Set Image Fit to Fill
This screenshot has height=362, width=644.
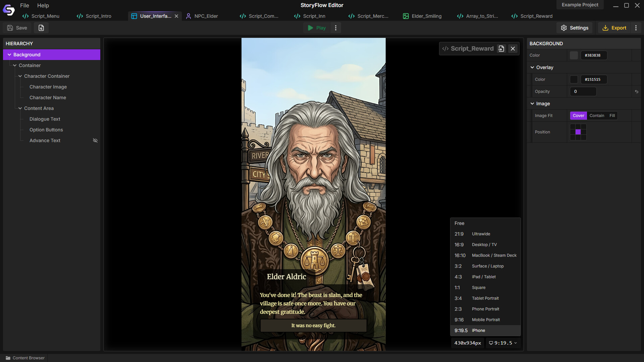coord(612,116)
